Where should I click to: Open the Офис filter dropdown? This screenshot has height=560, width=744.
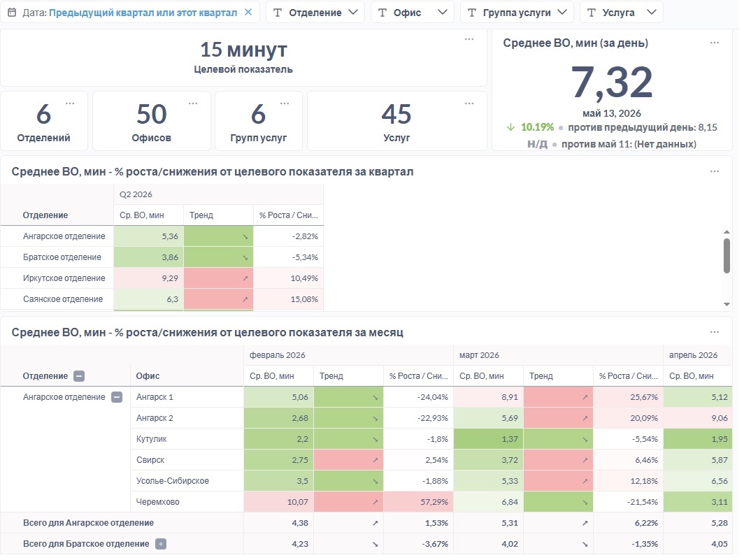(413, 13)
